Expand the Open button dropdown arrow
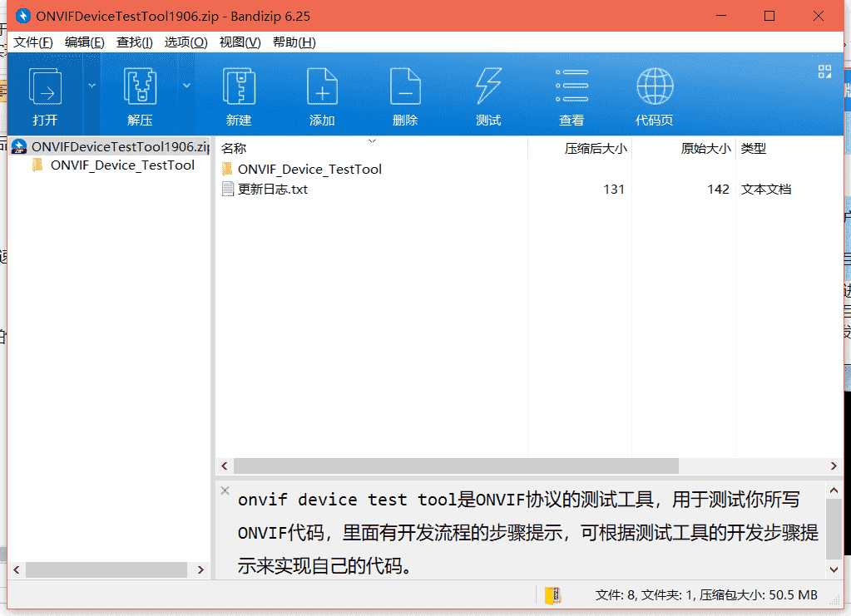Screen dimensions: 851x616 click(x=92, y=86)
